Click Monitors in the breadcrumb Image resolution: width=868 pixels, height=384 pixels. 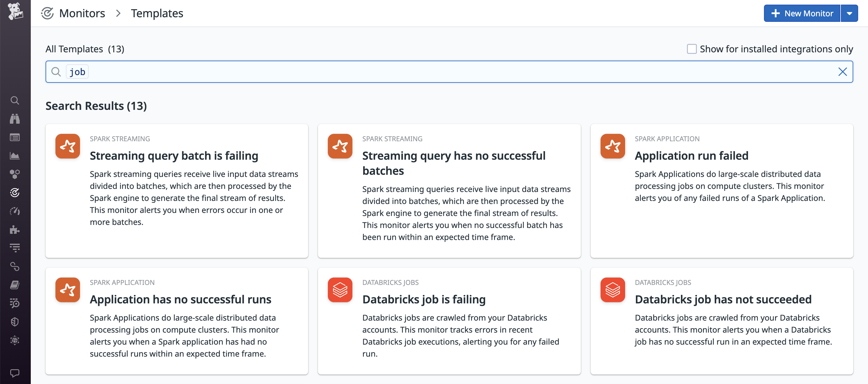[82, 13]
